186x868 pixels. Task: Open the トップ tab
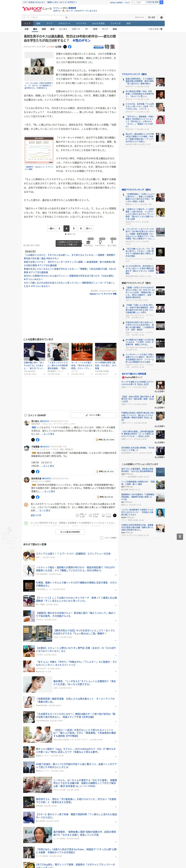[x=27, y=24]
